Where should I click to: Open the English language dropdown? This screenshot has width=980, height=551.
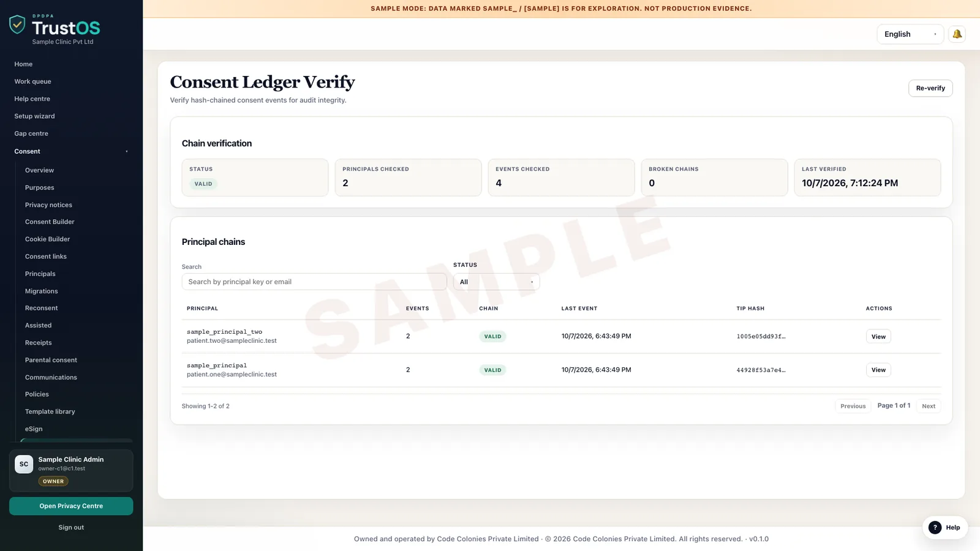910,34
